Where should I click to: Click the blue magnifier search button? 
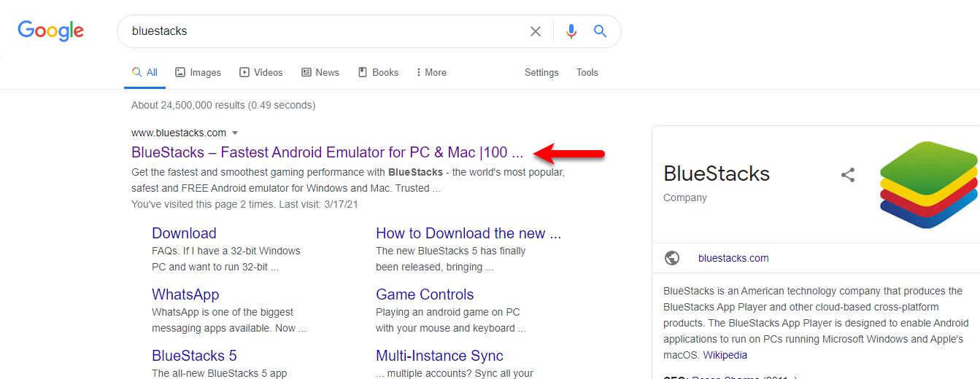point(600,31)
